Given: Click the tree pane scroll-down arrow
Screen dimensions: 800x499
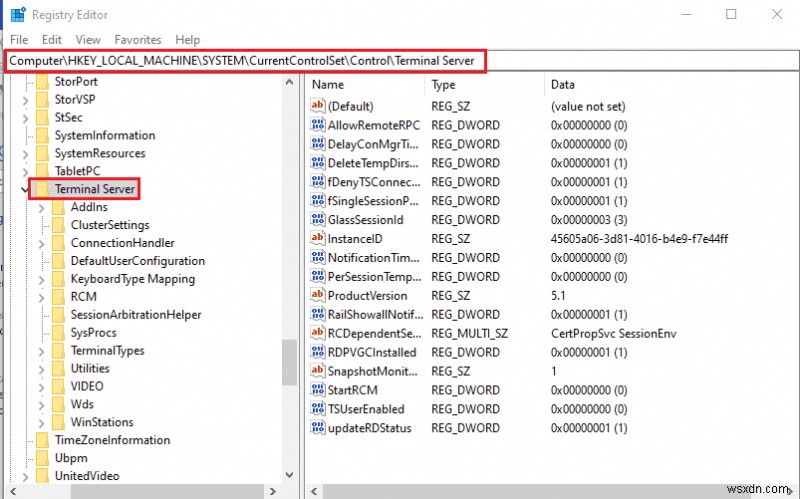Looking at the screenshot, I should pyautogui.click(x=289, y=475).
